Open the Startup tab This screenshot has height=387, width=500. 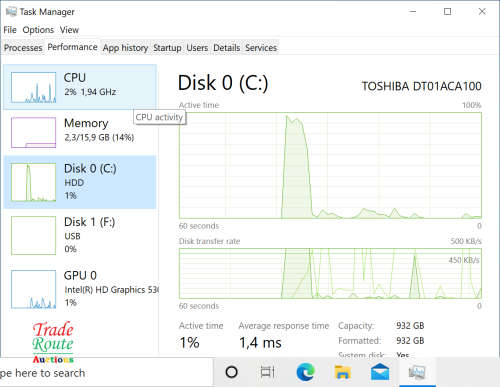tap(167, 48)
